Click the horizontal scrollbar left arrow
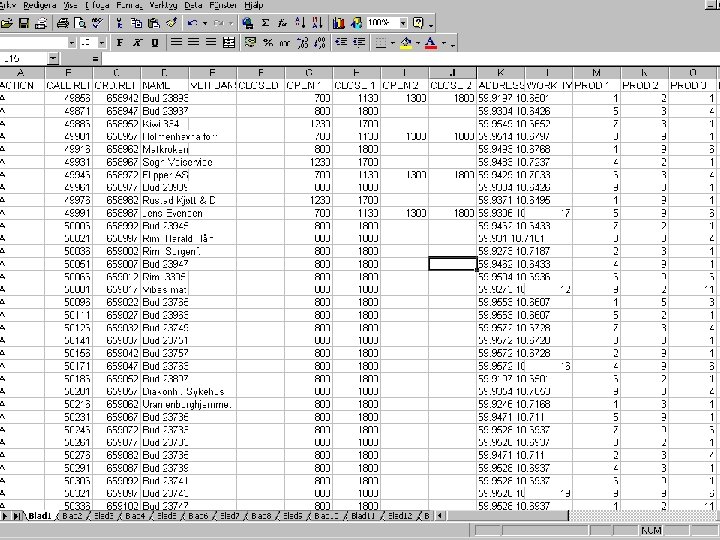720x540 pixels. (x=439, y=516)
